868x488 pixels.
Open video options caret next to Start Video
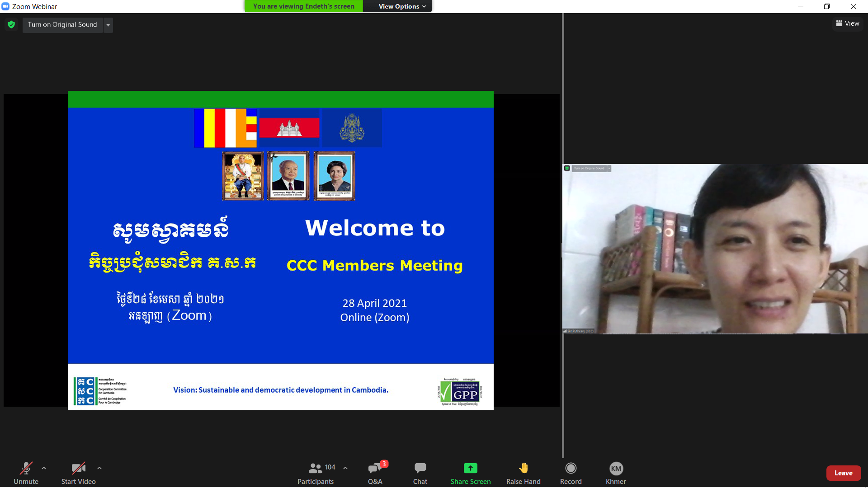[x=99, y=468]
